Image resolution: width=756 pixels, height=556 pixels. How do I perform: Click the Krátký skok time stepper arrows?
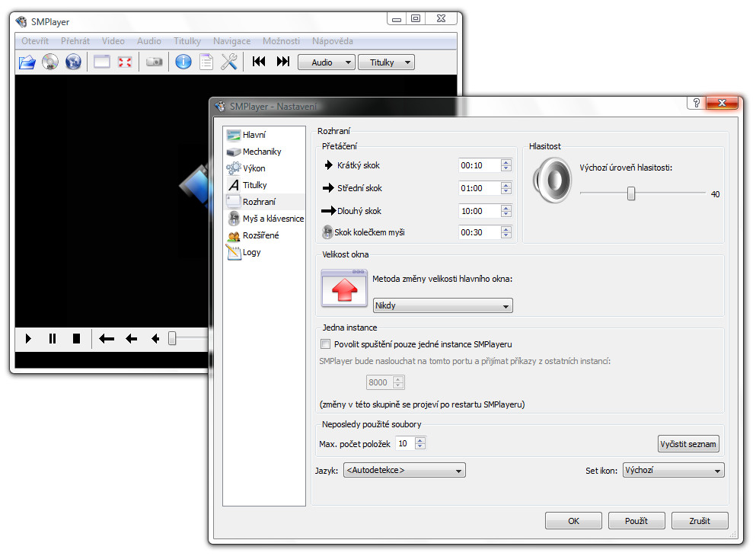click(x=506, y=165)
